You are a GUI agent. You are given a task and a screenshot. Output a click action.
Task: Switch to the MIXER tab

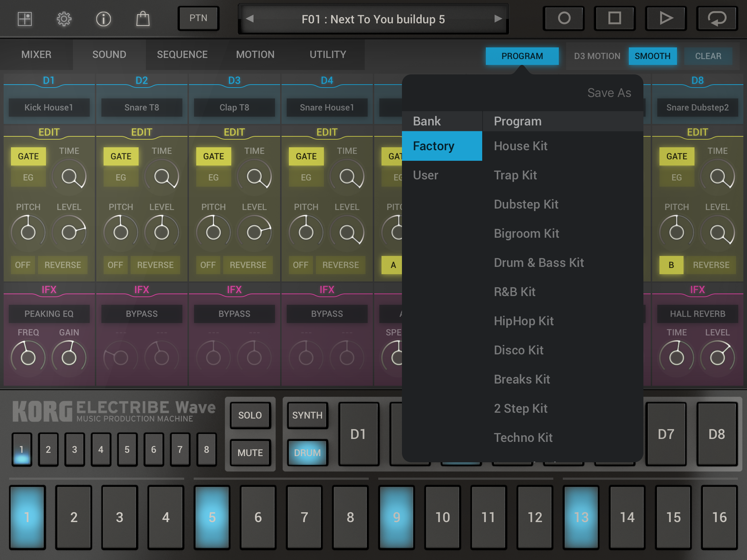36,55
